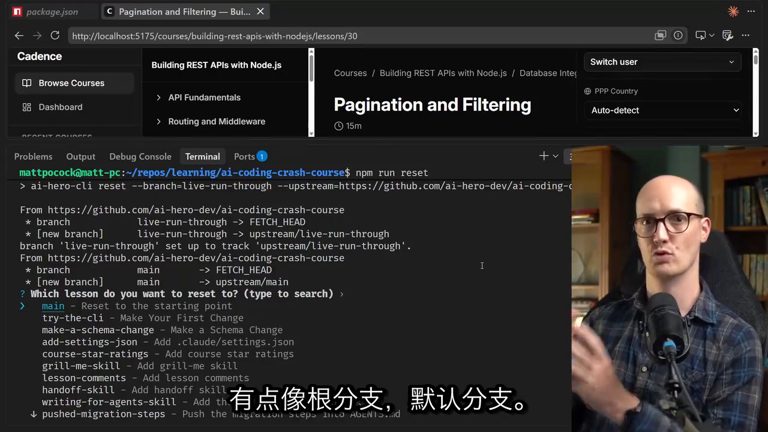Click the Courses breadcrumb link

(350, 73)
